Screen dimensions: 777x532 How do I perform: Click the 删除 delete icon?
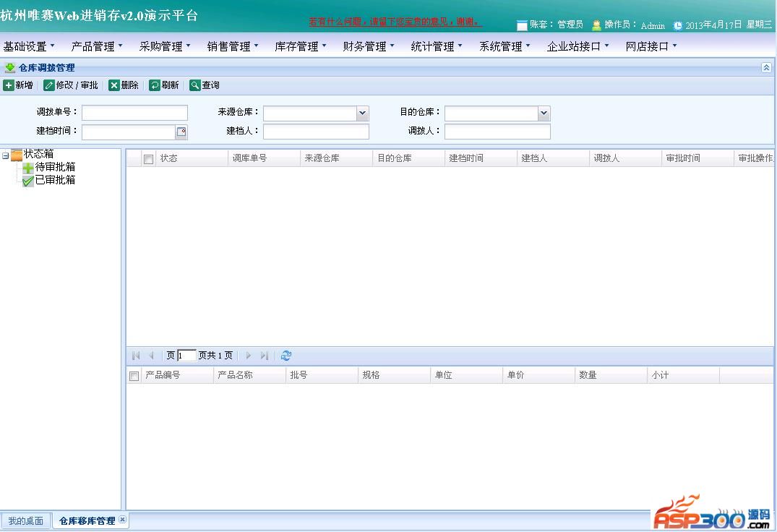(x=114, y=85)
